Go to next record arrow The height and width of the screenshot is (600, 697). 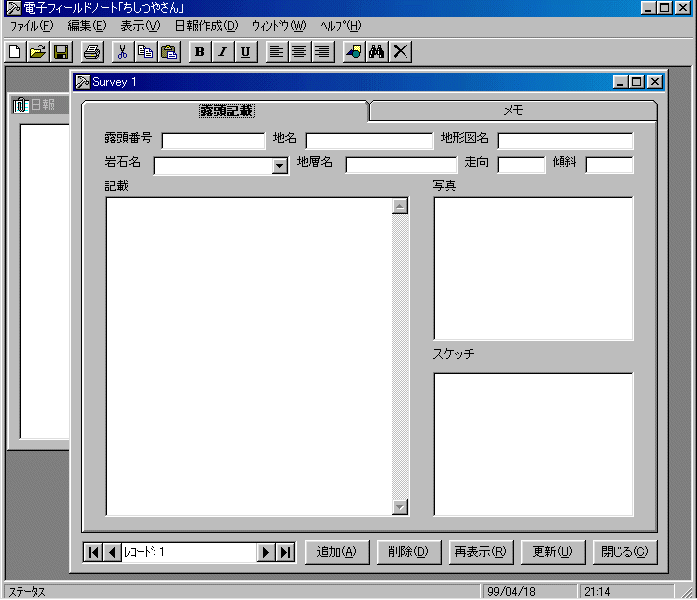pyautogui.click(x=266, y=552)
